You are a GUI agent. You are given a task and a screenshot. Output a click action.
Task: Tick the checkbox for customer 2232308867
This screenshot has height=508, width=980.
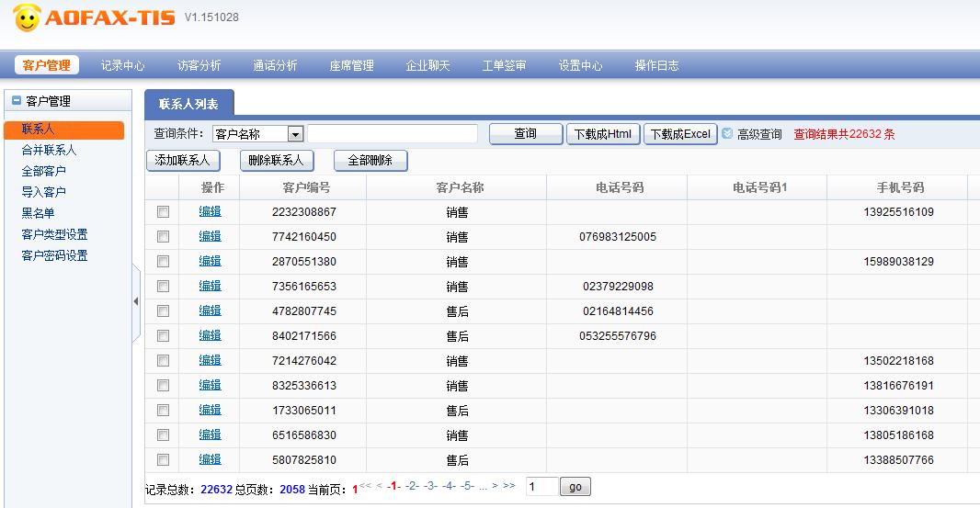pos(164,212)
